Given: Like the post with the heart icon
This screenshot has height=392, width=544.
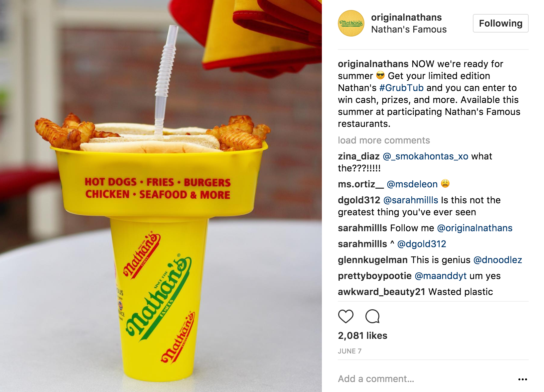Looking at the screenshot, I should (345, 316).
